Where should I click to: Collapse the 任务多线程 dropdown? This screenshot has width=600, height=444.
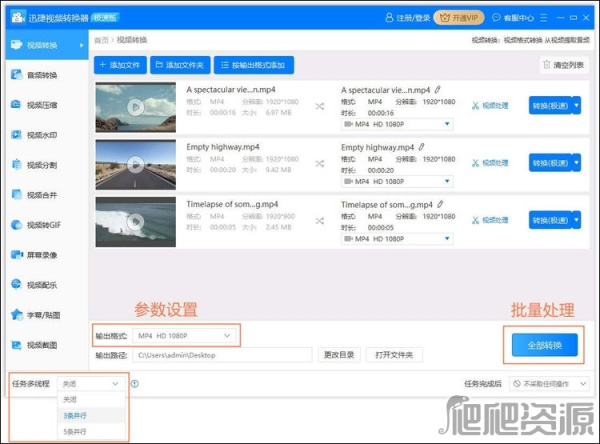click(x=91, y=384)
